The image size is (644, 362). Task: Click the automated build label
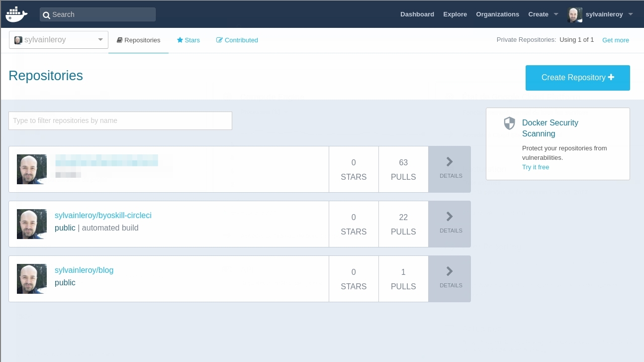[x=110, y=228]
